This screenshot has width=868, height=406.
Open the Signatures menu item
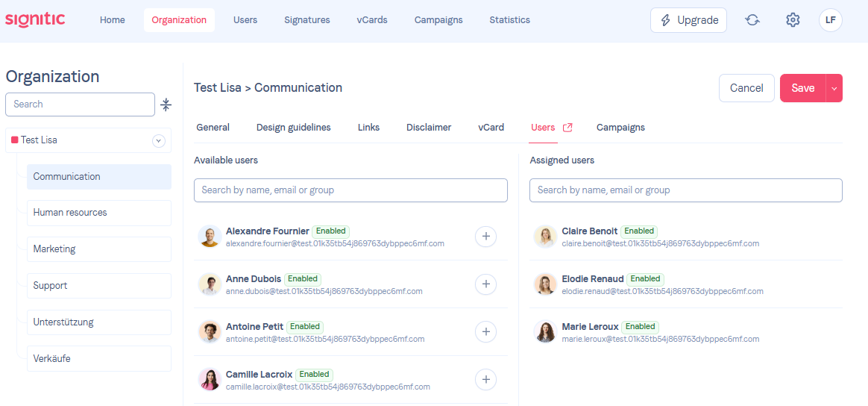(307, 20)
